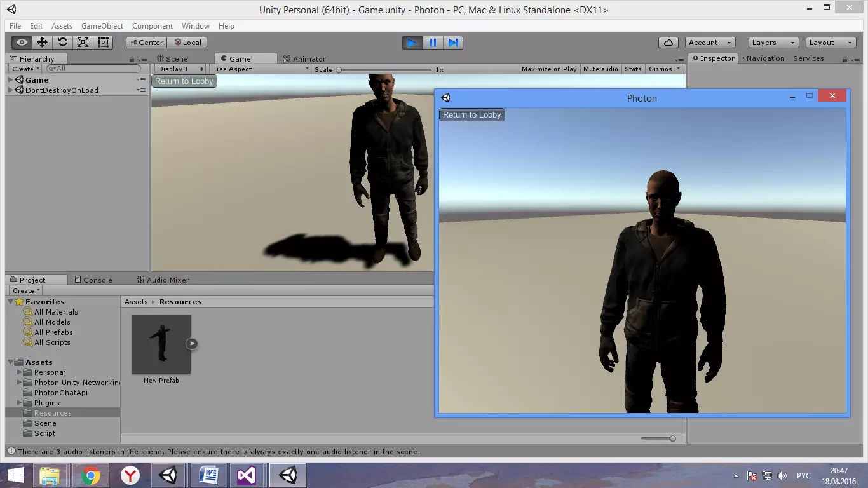Select the Rotate tool

coord(62,43)
